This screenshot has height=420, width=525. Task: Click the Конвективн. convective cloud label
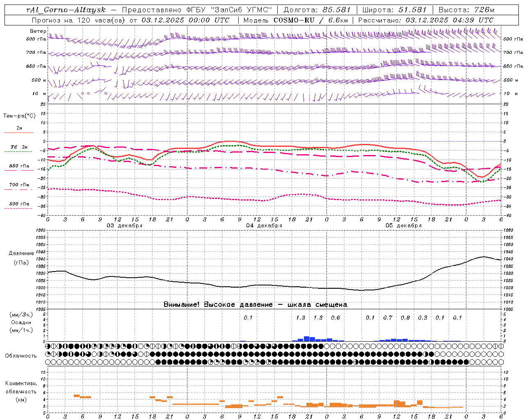tap(21, 383)
